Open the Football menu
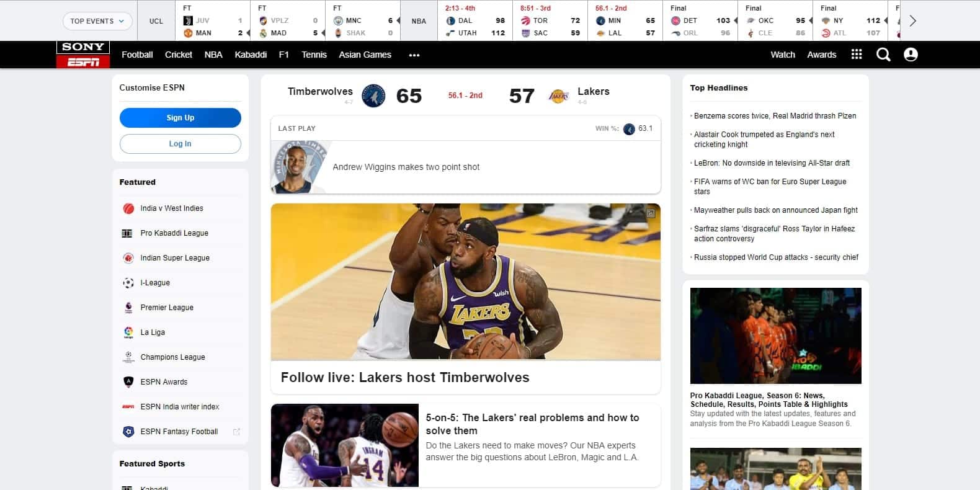 click(x=137, y=55)
